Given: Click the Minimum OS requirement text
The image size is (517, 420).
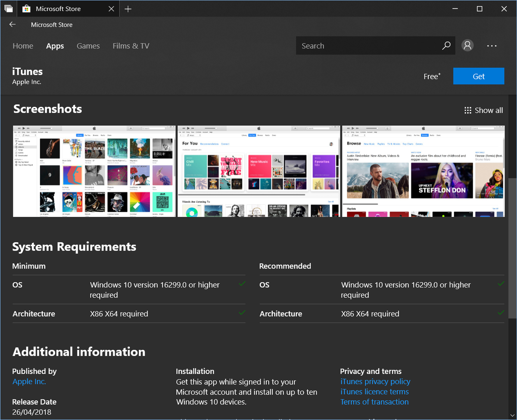Looking at the screenshot, I should (155, 290).
